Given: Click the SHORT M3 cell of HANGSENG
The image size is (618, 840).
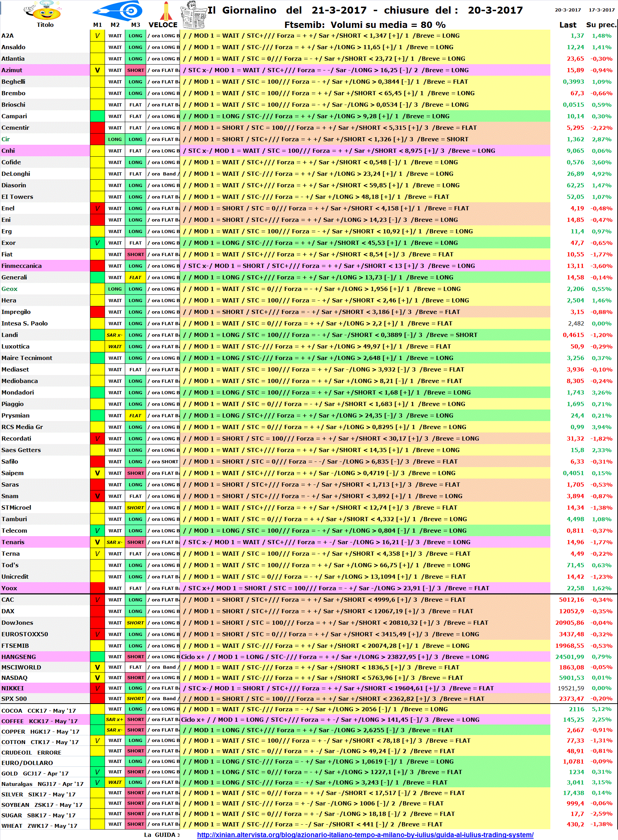Looking at the screenshot, I should [x=135, y=657].
